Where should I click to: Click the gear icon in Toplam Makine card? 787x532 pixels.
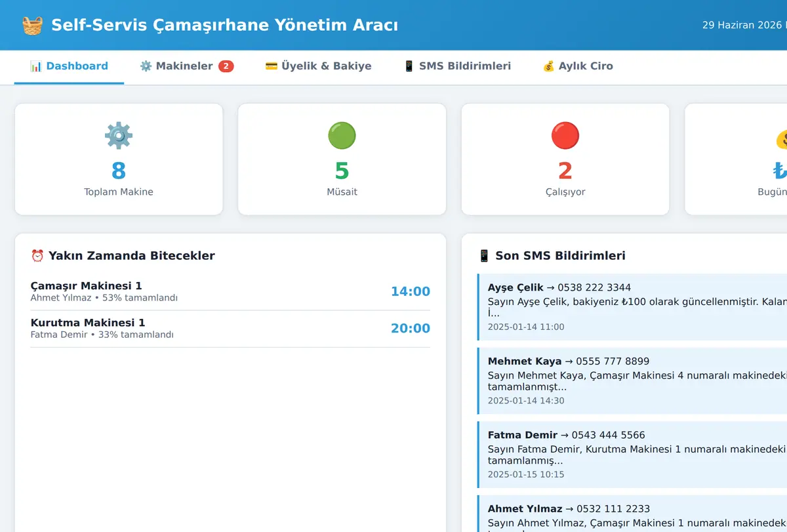click(119, 136)
